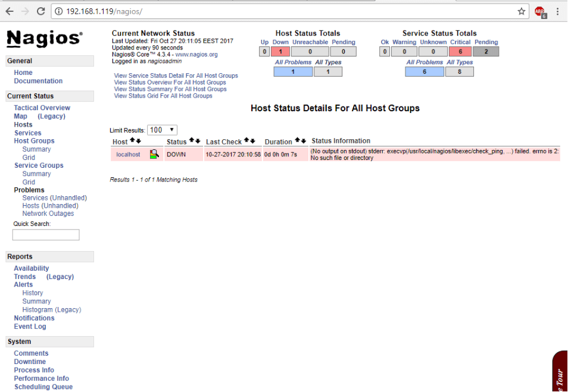
Task: Open Host Groups Grid link
Action: pyautogui.click(x=29, y=158)
